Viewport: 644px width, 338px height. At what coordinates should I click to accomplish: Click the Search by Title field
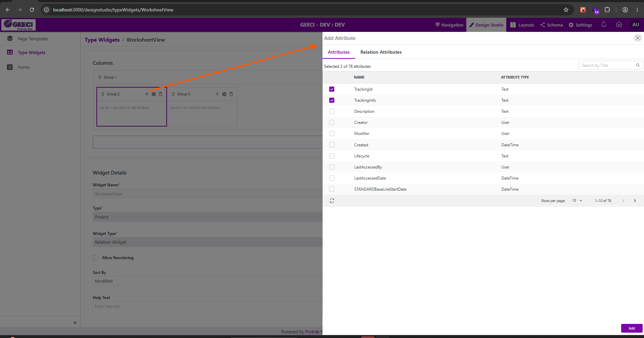[608, 65]
